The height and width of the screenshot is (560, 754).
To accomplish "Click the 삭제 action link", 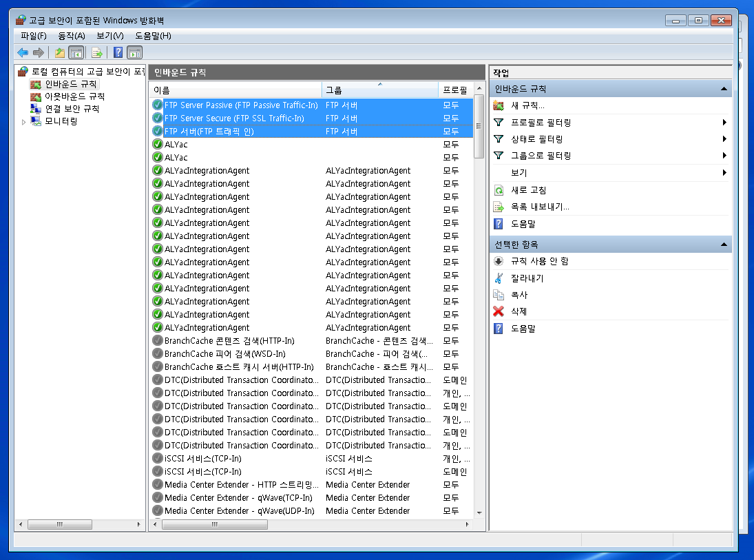I will [x=519, y=311].
